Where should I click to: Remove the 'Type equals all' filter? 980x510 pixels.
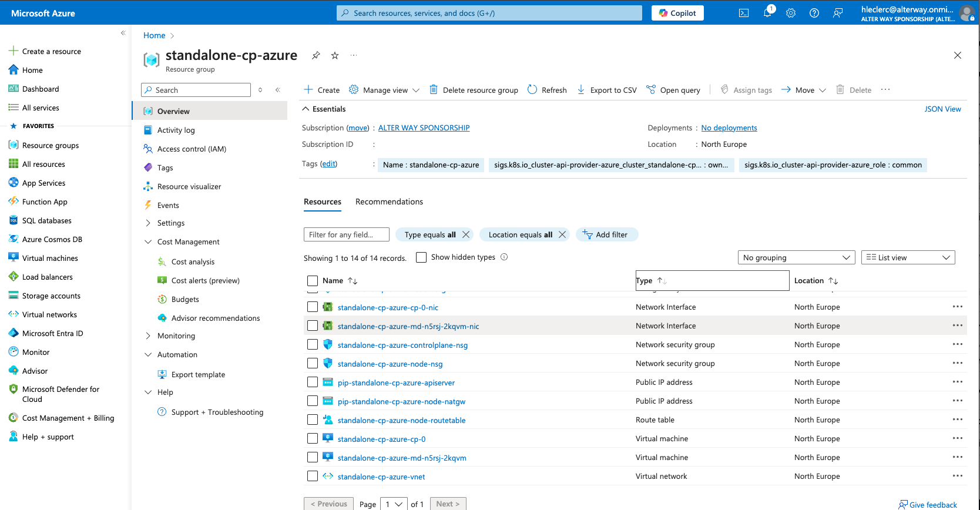[x=466, y=234]
